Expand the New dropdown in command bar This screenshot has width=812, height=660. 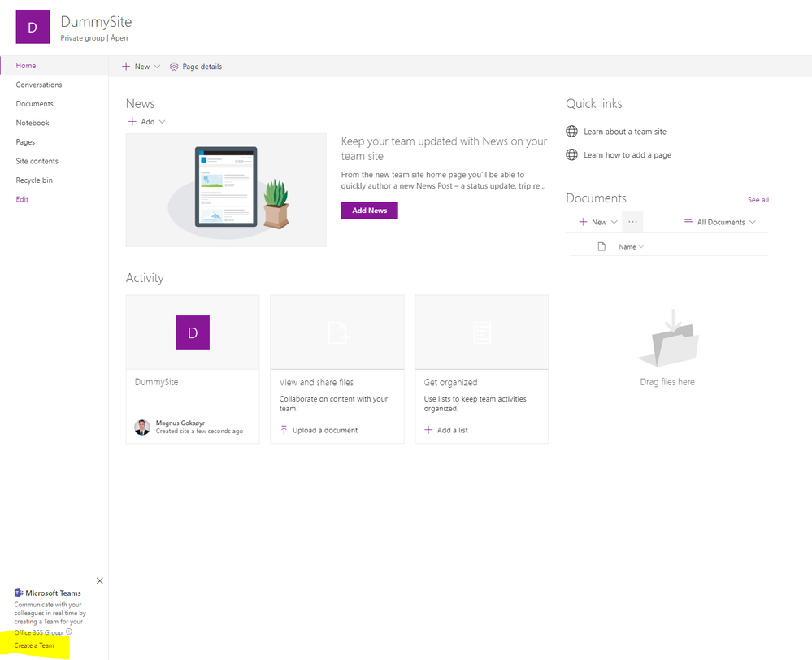[x=158, y=67]
